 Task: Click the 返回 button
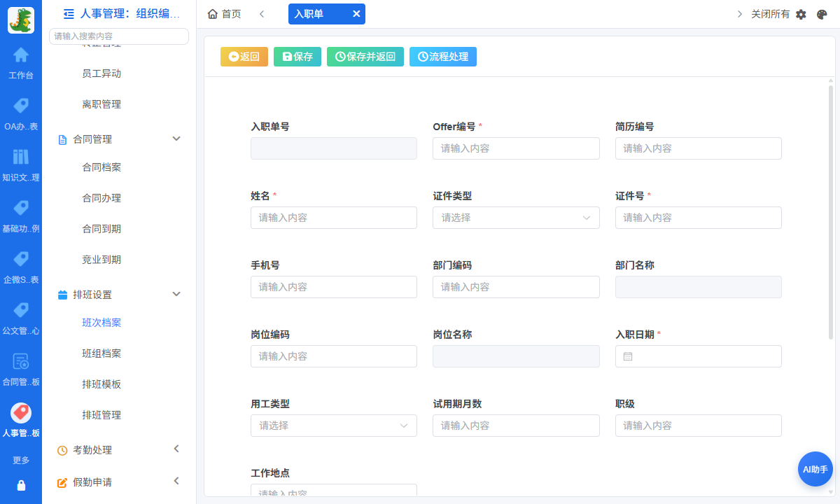(x=244, y=57)
